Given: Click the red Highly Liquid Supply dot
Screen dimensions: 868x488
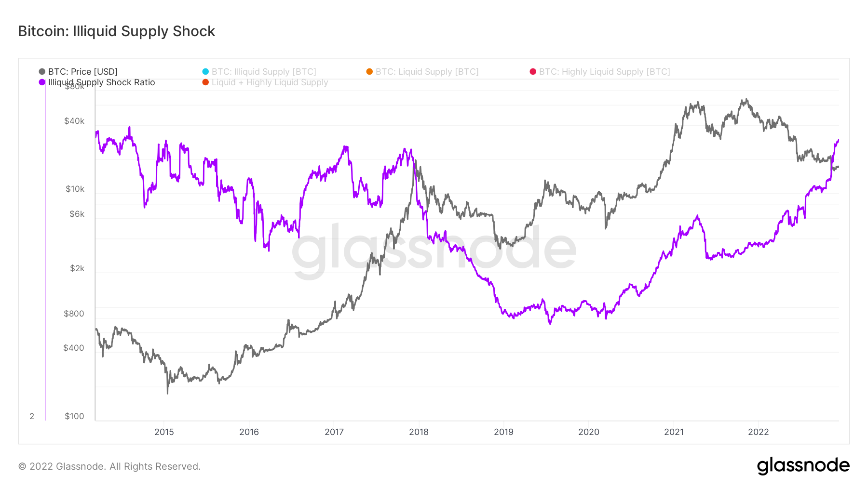Looking at the screenshot, I should pyautogui.click(x=533, y=72).
